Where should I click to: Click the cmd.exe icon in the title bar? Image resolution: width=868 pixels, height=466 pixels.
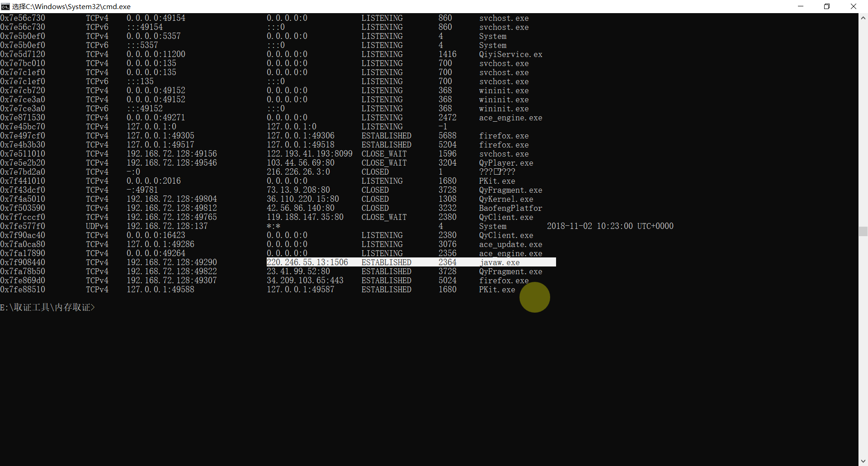pyautogui.click(x=5, y=6)
